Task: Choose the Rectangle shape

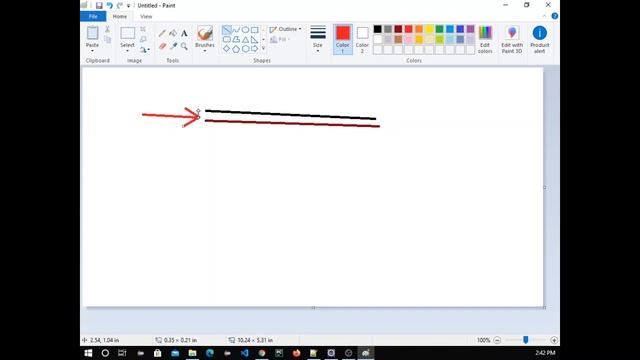Action: (x=255, y=30)
